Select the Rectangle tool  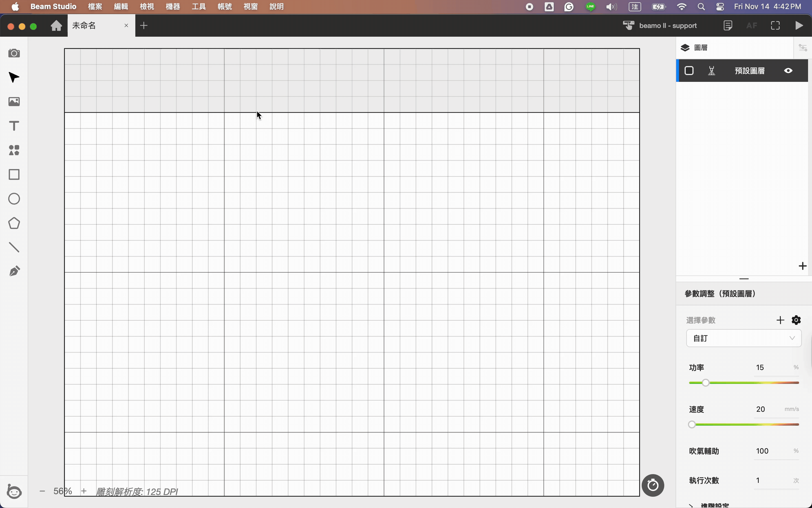[x=14, y=174]
